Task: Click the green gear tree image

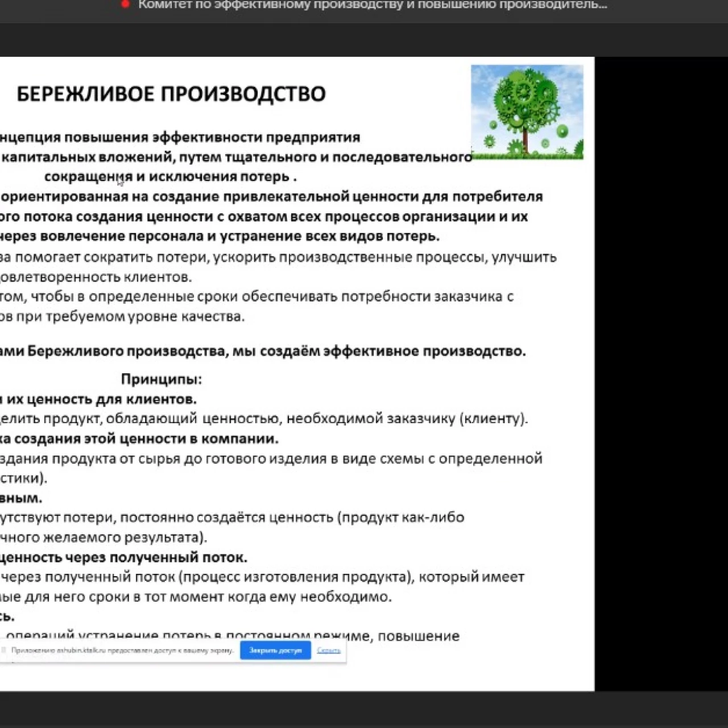Action: 527,112
